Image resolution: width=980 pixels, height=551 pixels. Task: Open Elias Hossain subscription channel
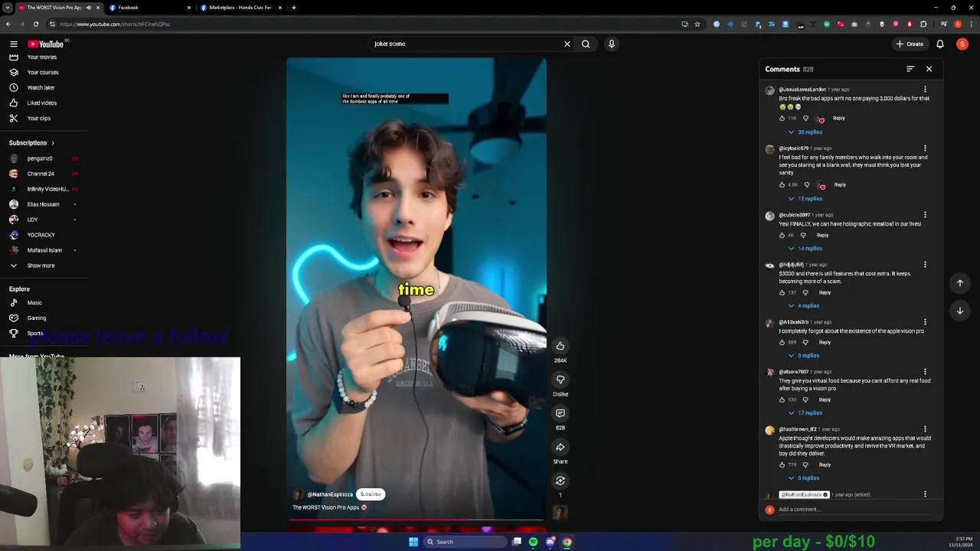pyautogui.click(x=41, y=204)
